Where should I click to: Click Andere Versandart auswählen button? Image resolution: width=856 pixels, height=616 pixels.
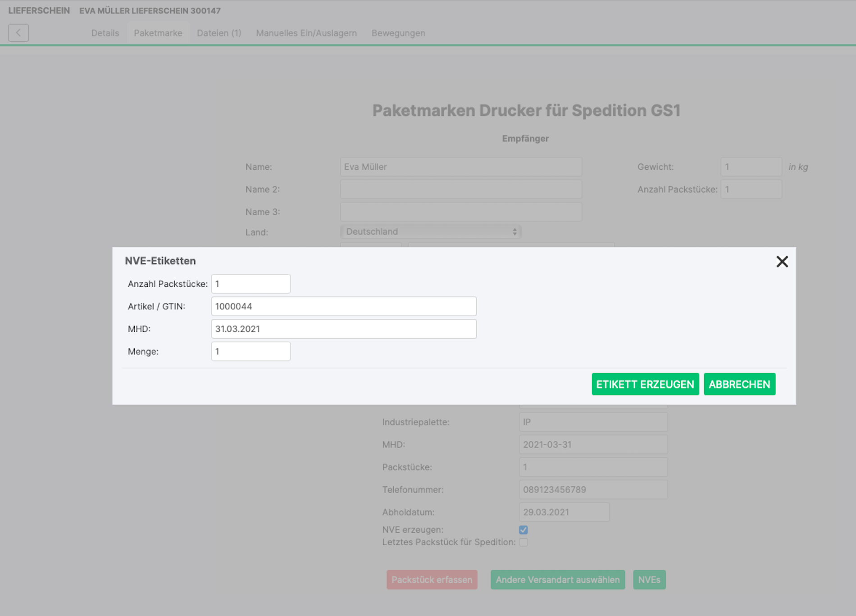tap(557, 580)
